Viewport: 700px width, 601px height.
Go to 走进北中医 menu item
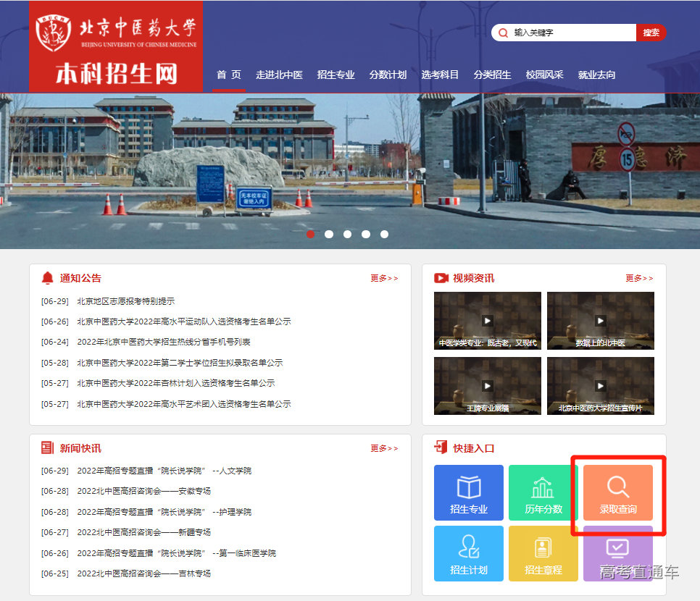279,75
